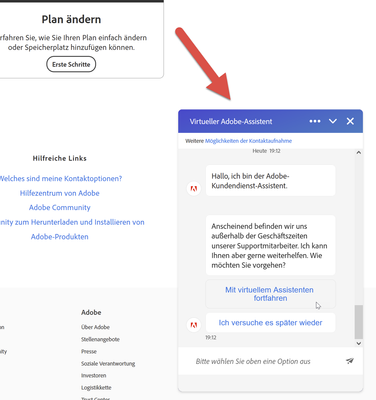Minimize chat with the chevron-down icon
Viewport: 376px width, 400px height.
coord(333,121)
